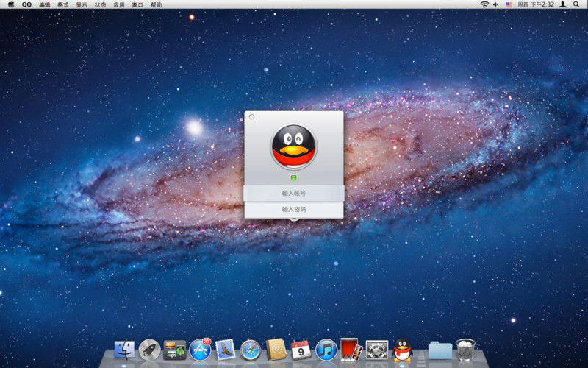Open Photo Booth in the dock

351,350
